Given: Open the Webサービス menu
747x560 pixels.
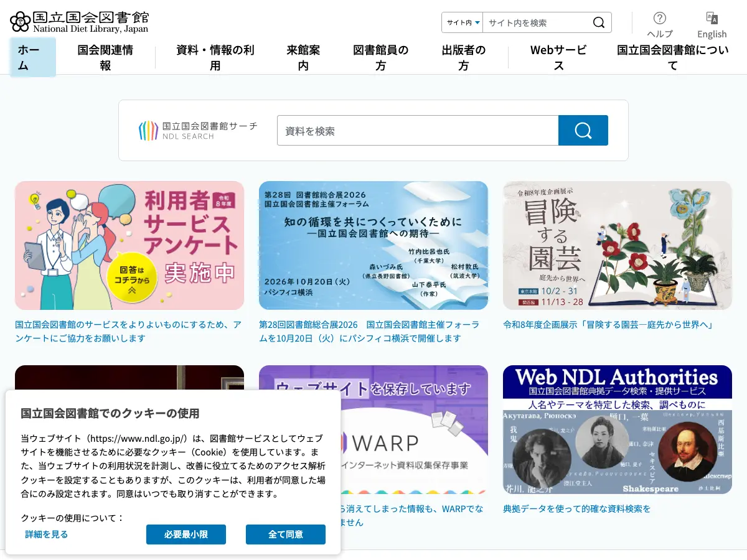Looking at the screenshot, I should pos(558,57).
